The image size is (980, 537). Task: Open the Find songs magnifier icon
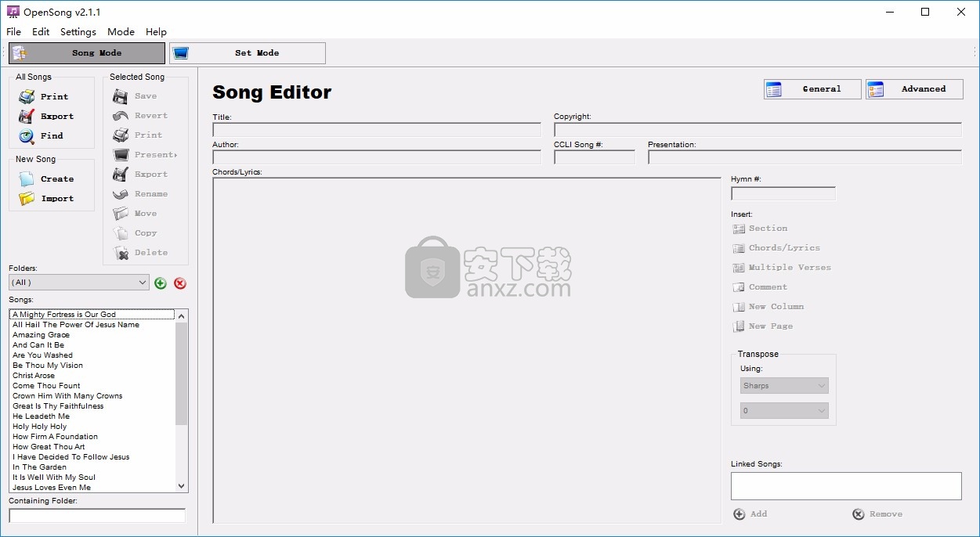tap(27, 135)
